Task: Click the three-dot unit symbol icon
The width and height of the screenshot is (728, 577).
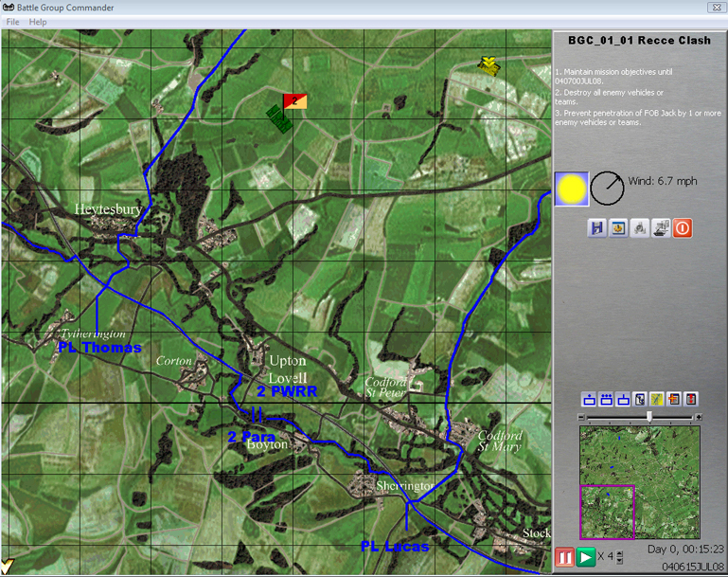Action: point(606,400)
